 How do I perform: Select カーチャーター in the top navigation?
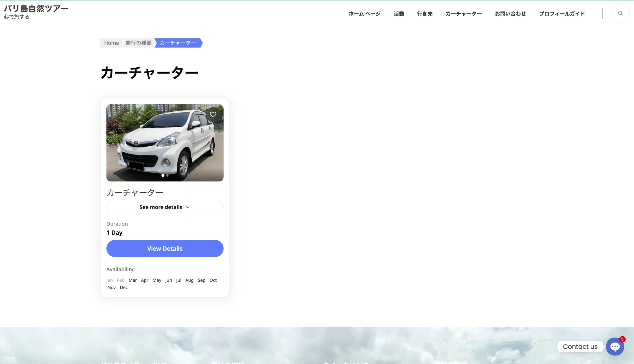click(x=464, y=14)
